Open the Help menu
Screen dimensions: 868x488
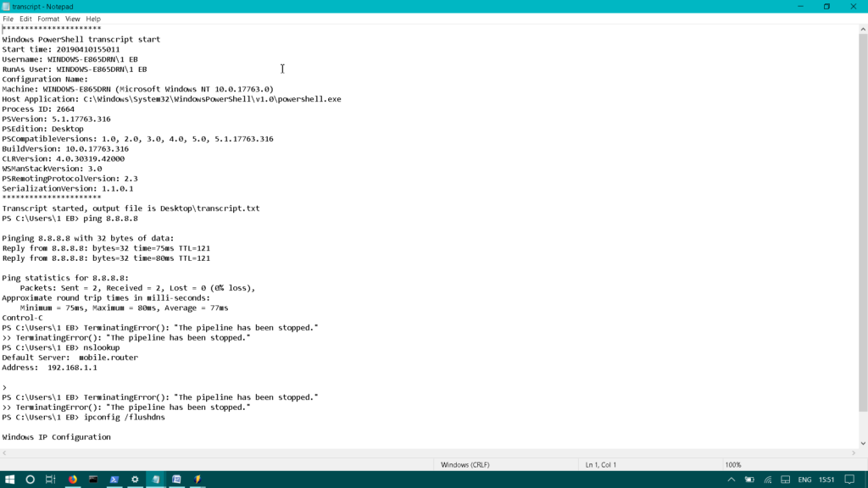[93, 19]
